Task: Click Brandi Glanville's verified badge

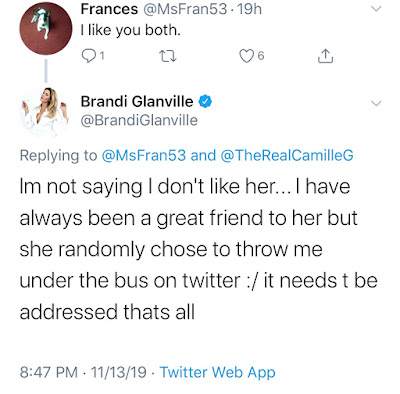Action: (205, 101)
